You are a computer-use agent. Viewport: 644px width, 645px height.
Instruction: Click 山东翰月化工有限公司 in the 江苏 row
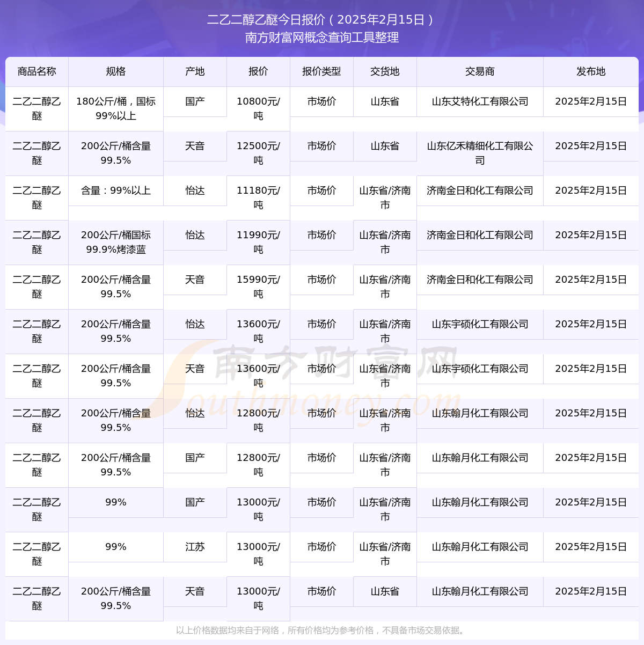click(x=480, y=547)
